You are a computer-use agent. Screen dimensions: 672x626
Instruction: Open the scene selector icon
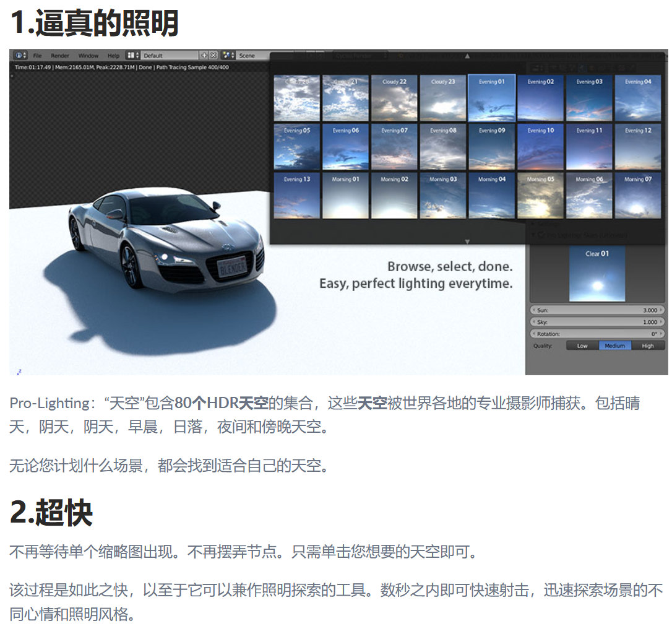click(x=228, y=55)
